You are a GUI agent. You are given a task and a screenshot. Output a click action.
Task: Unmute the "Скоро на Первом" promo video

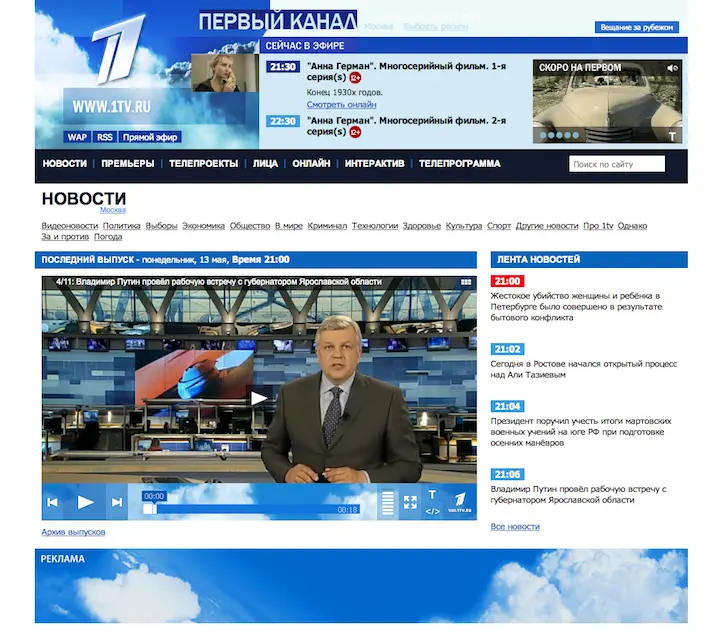[x=672, y=68]
